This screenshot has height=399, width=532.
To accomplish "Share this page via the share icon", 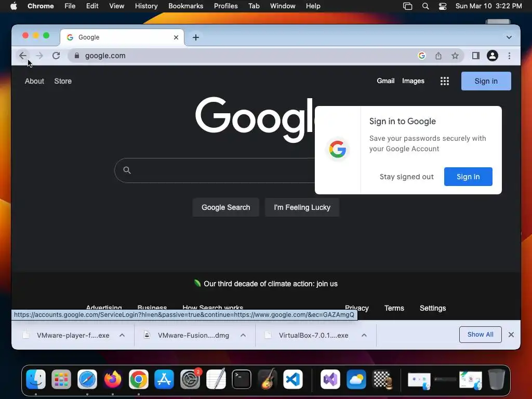I will pyautogui.click(x=438, y=56).
